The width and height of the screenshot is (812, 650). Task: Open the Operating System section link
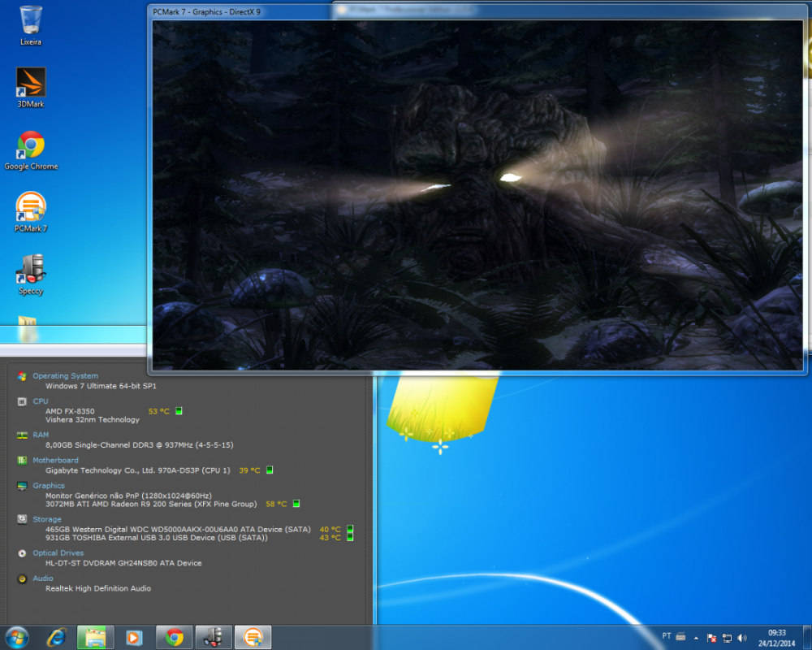pyautogui.click(x=65, y=376)
